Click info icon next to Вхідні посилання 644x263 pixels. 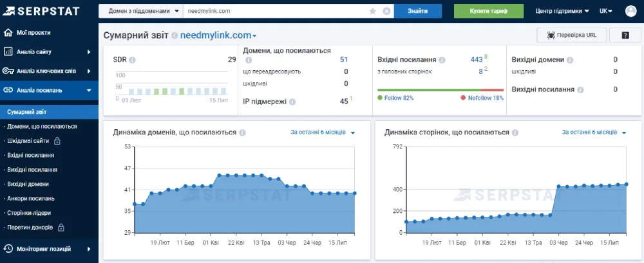441,60
